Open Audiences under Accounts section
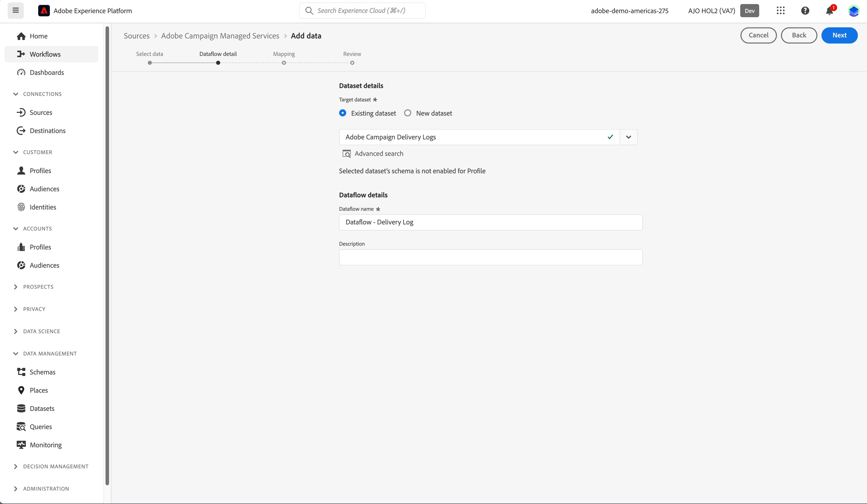867x504 pixels. 51,265
